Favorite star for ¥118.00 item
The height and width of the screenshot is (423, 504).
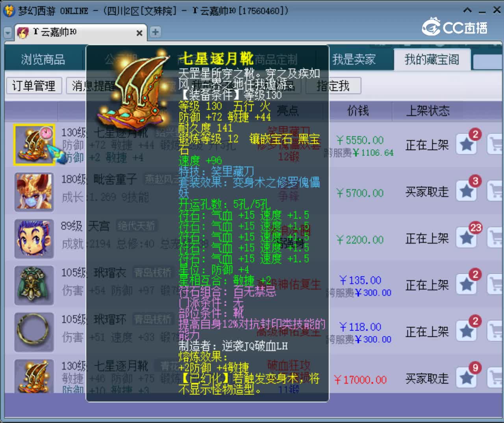tap(467, 331)
